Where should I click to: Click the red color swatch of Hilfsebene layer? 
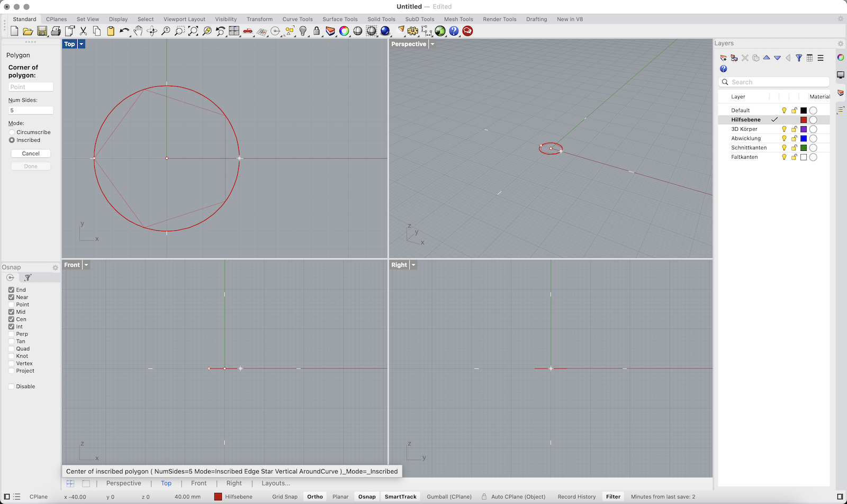(804, 120)
